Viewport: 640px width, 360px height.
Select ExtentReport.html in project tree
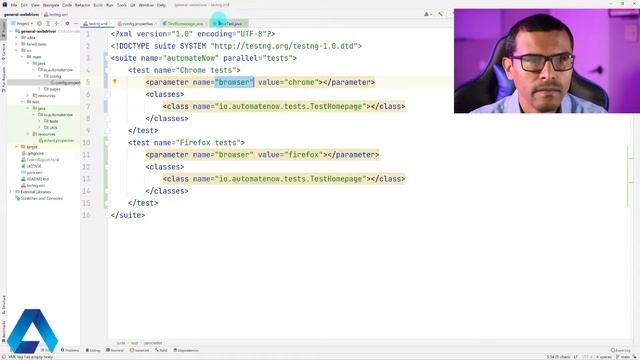pos(40,160)
